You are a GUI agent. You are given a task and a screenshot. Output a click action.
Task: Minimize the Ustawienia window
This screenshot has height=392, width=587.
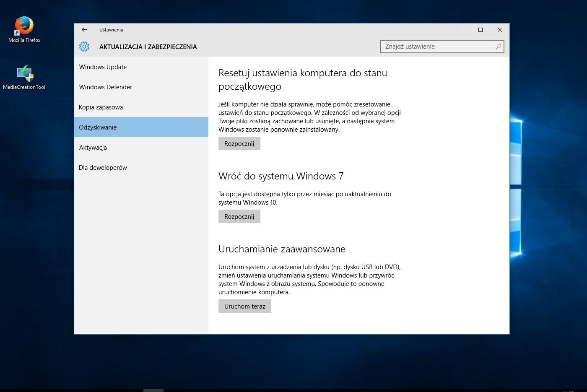(x=461, y=30)
